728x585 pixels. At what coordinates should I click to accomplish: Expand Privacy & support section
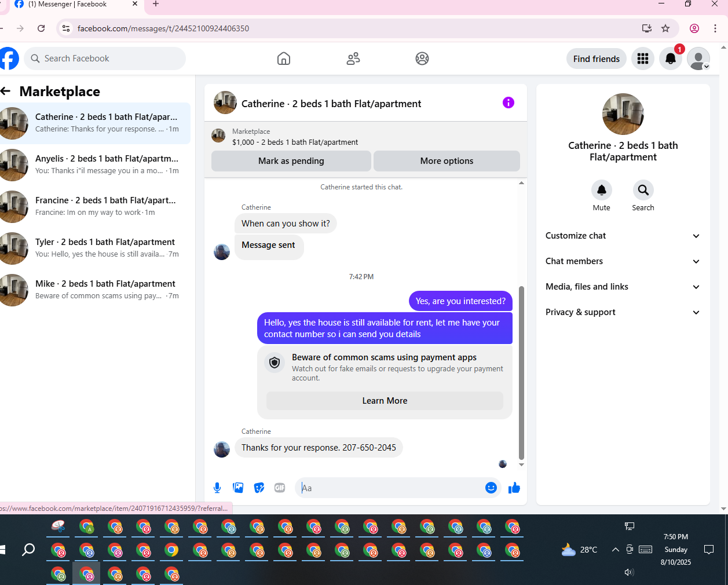[623, 312]
